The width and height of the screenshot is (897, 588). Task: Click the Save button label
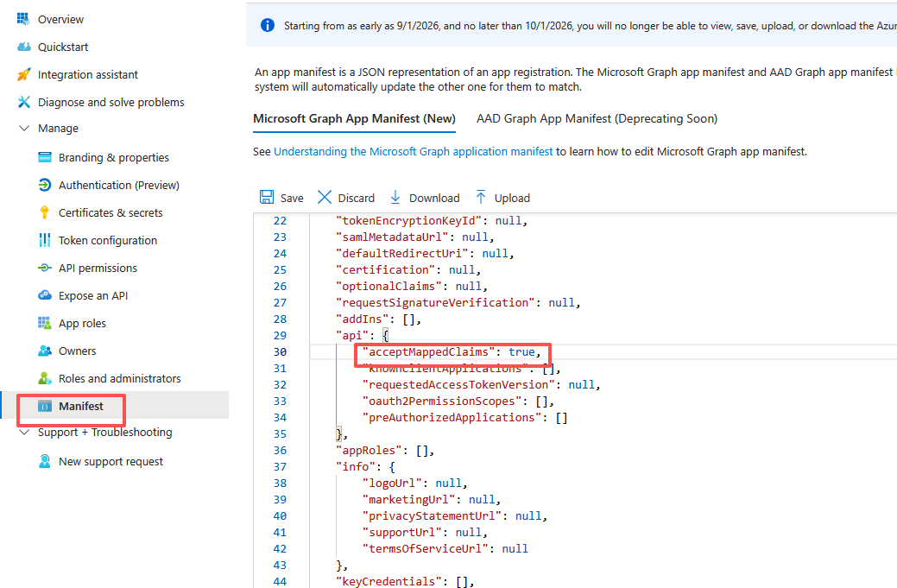pyautogui.click(x=292, y=198)
